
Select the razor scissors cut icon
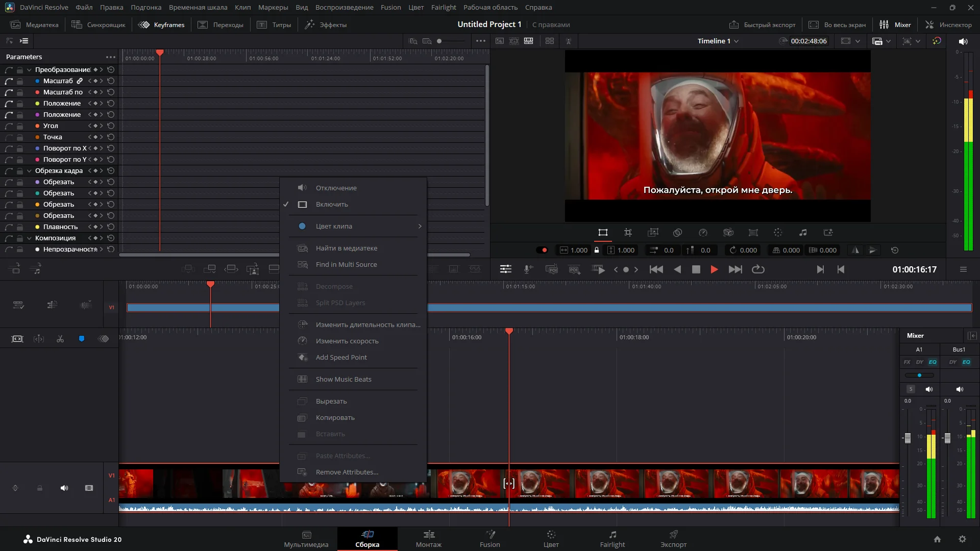(x=60, y=339)
